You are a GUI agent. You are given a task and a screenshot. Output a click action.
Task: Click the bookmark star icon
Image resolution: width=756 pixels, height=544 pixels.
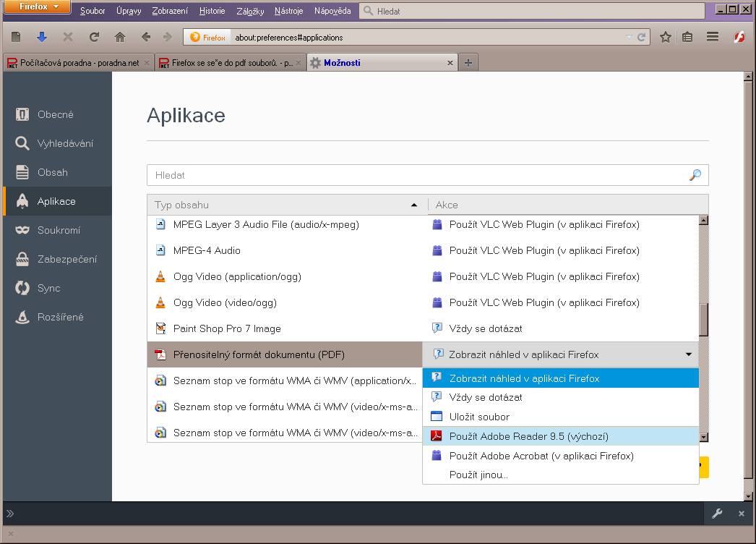(x=666, y=37)
